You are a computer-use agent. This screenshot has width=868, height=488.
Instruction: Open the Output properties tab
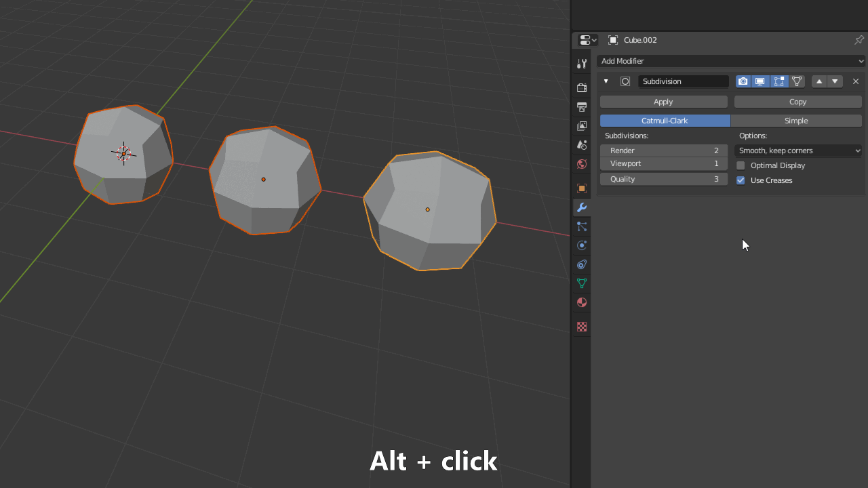582,106
